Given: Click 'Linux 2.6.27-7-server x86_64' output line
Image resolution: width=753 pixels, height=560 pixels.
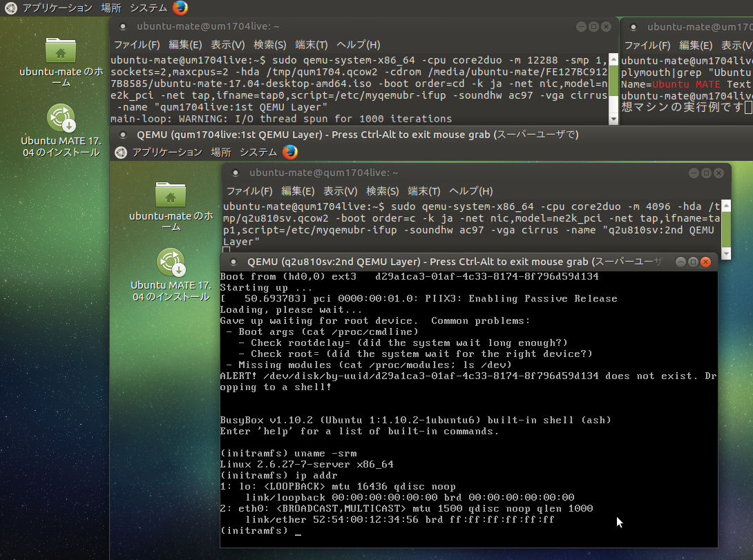Looking at the screenshot, I should click(307, 465).
